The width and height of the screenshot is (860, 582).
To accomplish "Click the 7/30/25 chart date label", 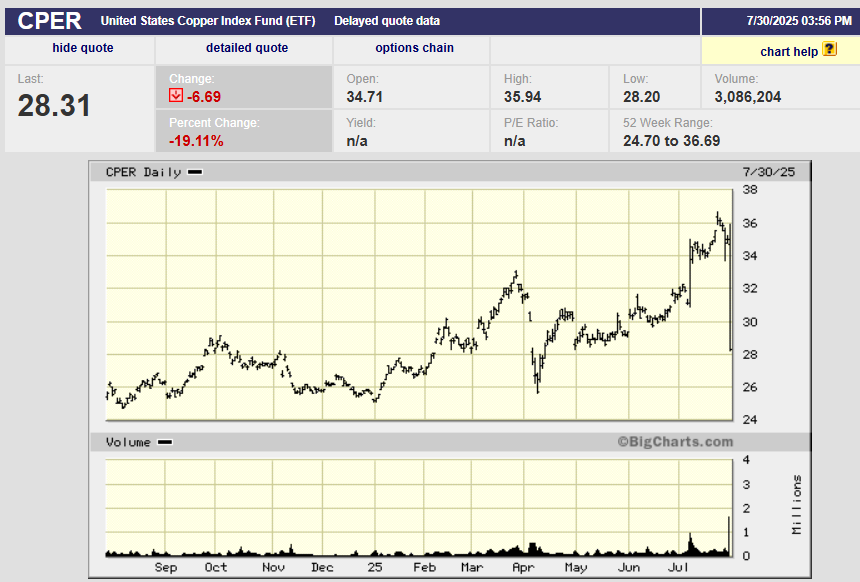I will (768, 172).
